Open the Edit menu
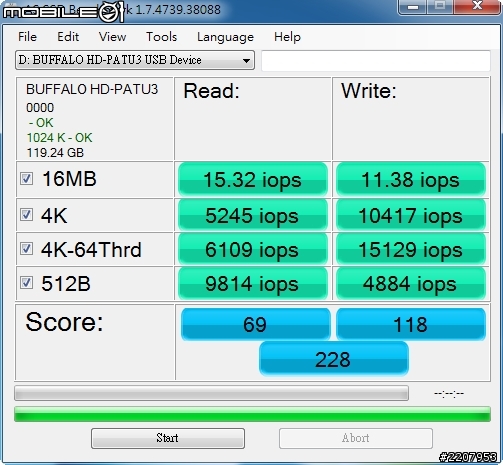The width and height of the screenshot is (503, 465). pyautogui.click(x=68, y=37)
